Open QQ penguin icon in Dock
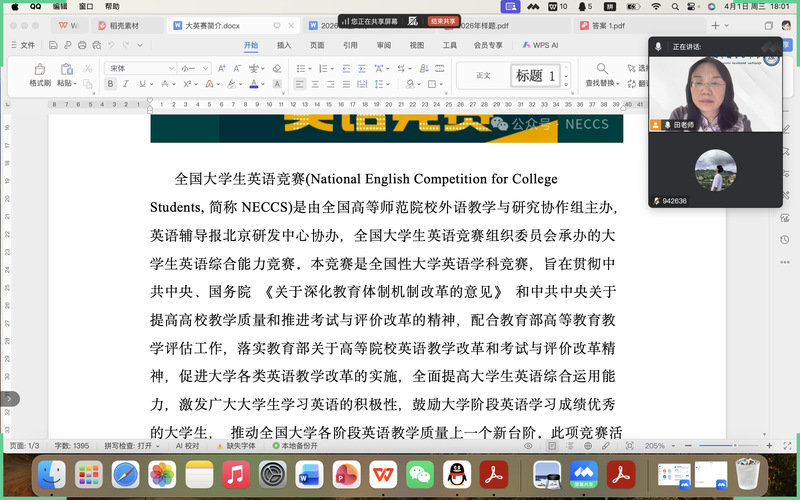The height and width of the screenshot is (500, 800). (457, 475)
